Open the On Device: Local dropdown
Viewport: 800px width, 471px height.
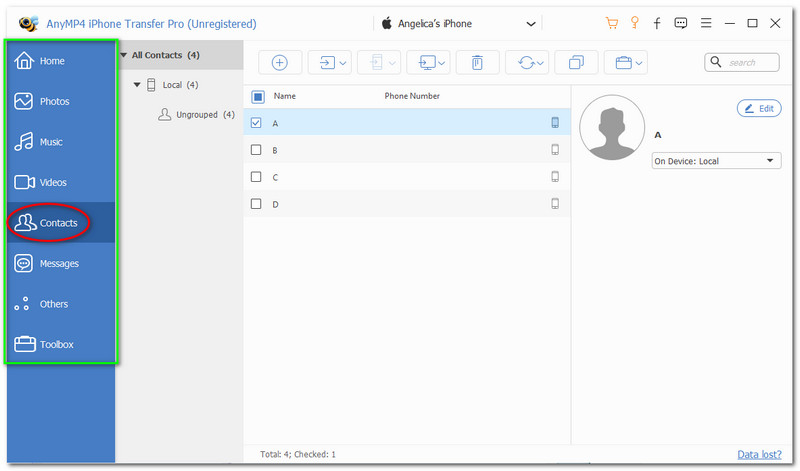[716, 160]
